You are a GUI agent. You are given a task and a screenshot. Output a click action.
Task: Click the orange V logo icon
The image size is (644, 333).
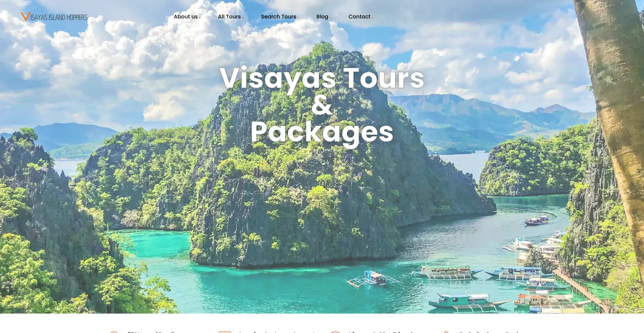coord(25,17)
